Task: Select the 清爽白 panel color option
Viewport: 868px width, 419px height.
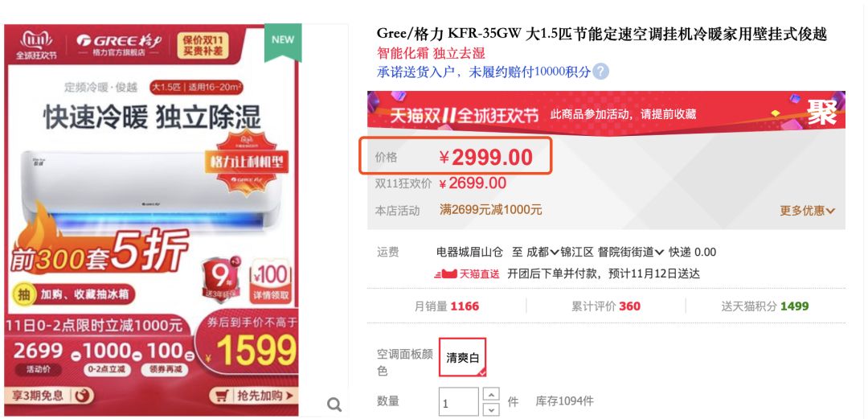Action: click(x=462, y=358)
